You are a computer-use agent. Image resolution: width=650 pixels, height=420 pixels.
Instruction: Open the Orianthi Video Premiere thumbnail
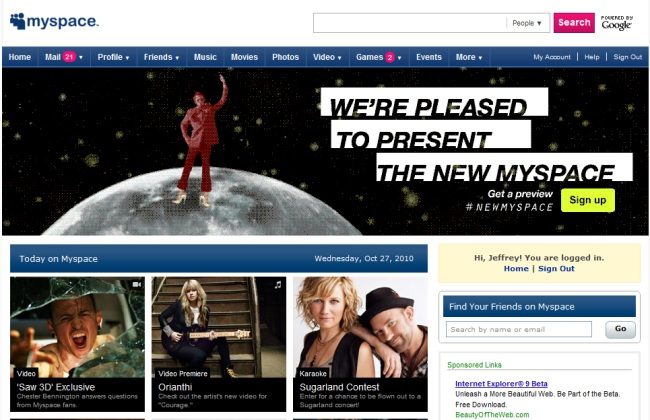click(x=219, y=327)
